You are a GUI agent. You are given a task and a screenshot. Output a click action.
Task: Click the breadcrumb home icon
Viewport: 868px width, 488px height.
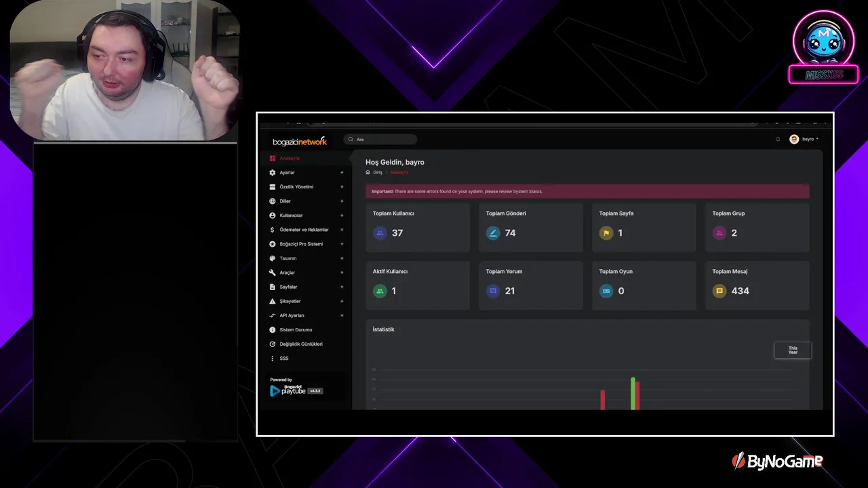pyautogui.click(x=368, y=172)
